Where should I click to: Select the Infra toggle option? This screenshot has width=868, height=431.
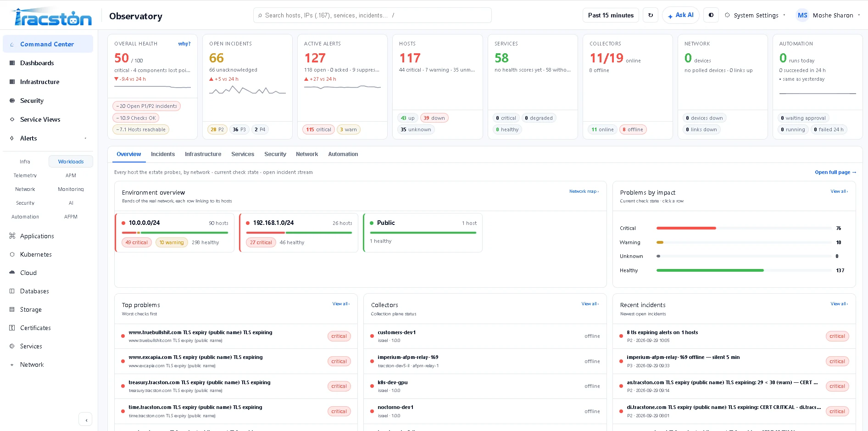pyautogui.click(x=25, y=162)
